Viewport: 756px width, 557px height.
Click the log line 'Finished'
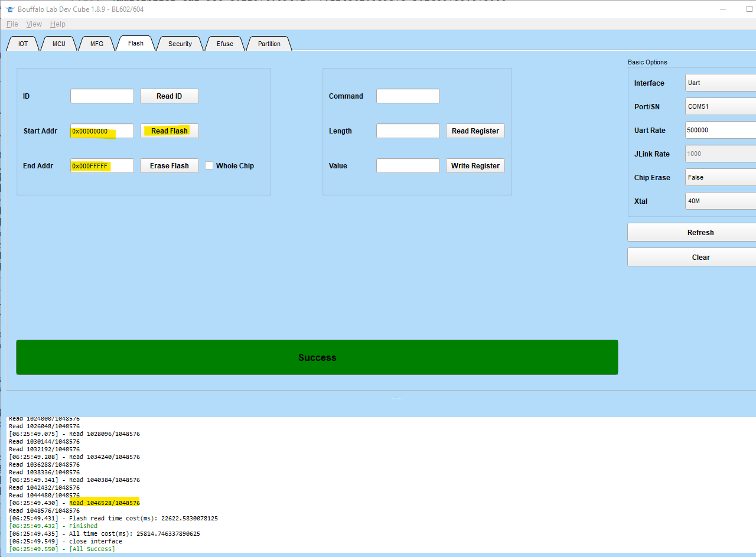coord(53,526)
